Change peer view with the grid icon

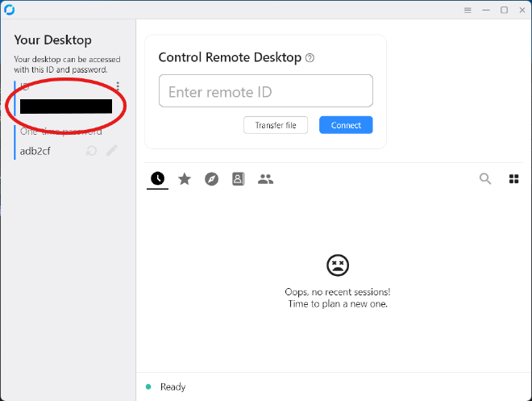pyautogui.click(x=513, y=179)
